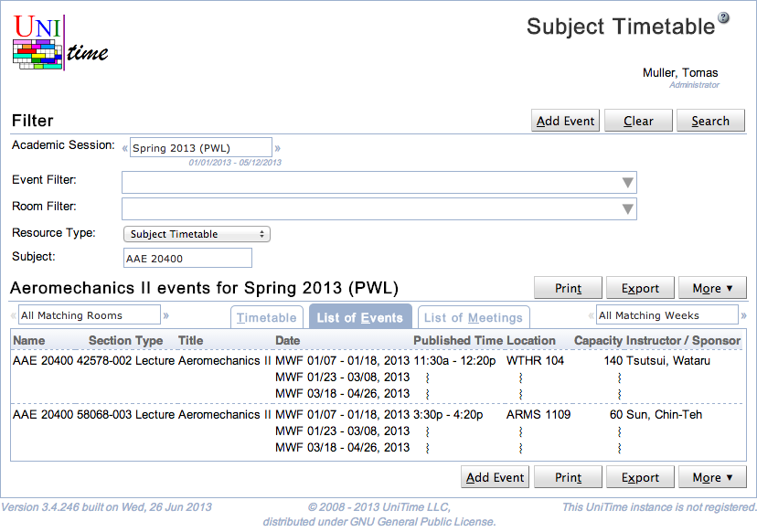
Task: Sort by the Date column header
Action: tap(288, 340)
